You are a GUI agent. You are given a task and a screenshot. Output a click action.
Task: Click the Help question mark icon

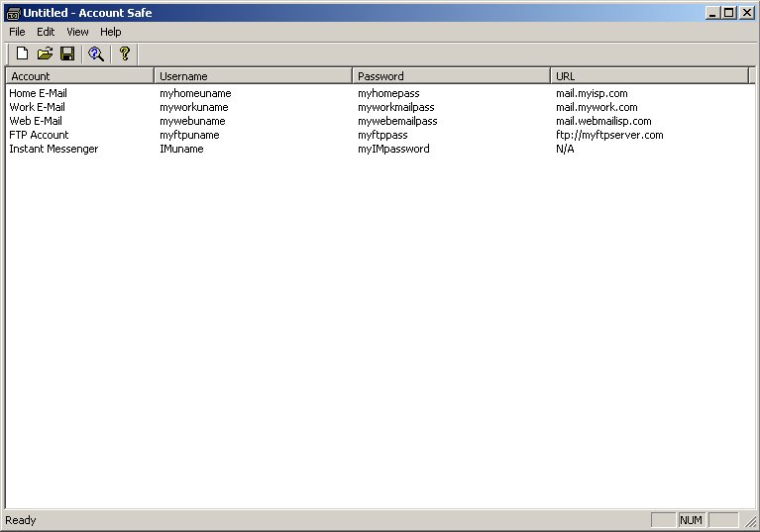125,53
